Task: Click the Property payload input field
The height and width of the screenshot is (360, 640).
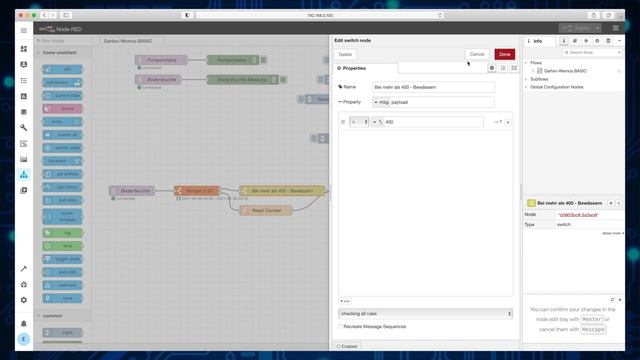Action: (442, 102)
